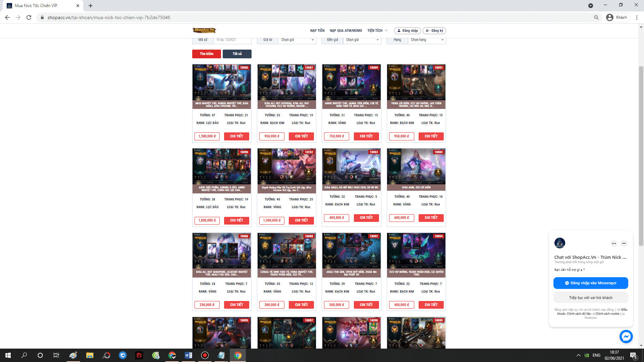Open chat widget more options dots

(x=614, y=243)
